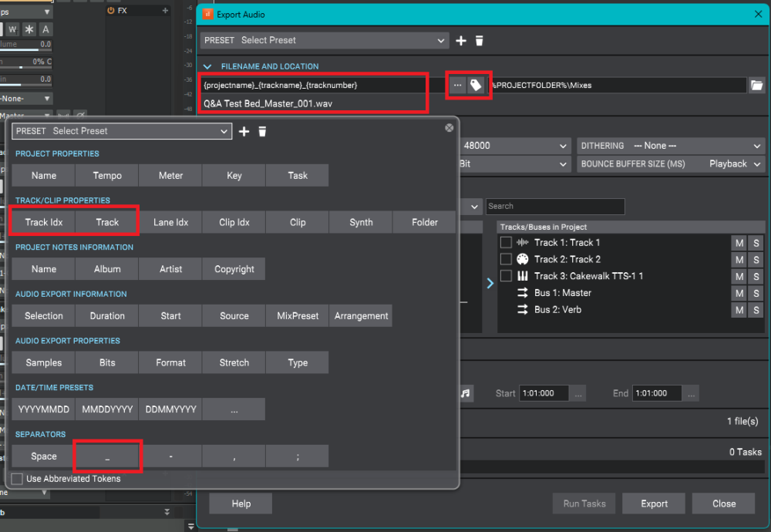Open the -None- dropdown in track strip
Screen dimensions: 771x532
(25, 99)
